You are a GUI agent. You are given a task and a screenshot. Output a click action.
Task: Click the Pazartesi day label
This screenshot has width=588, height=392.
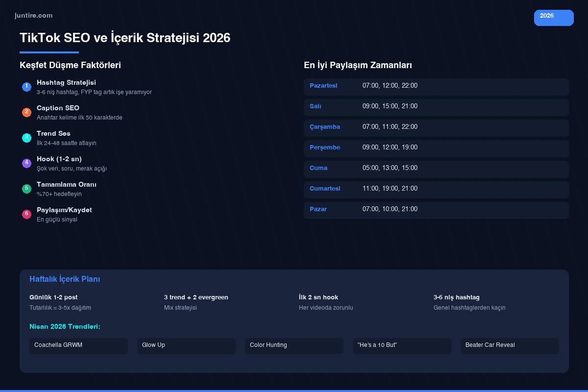[x=323, y=86]
